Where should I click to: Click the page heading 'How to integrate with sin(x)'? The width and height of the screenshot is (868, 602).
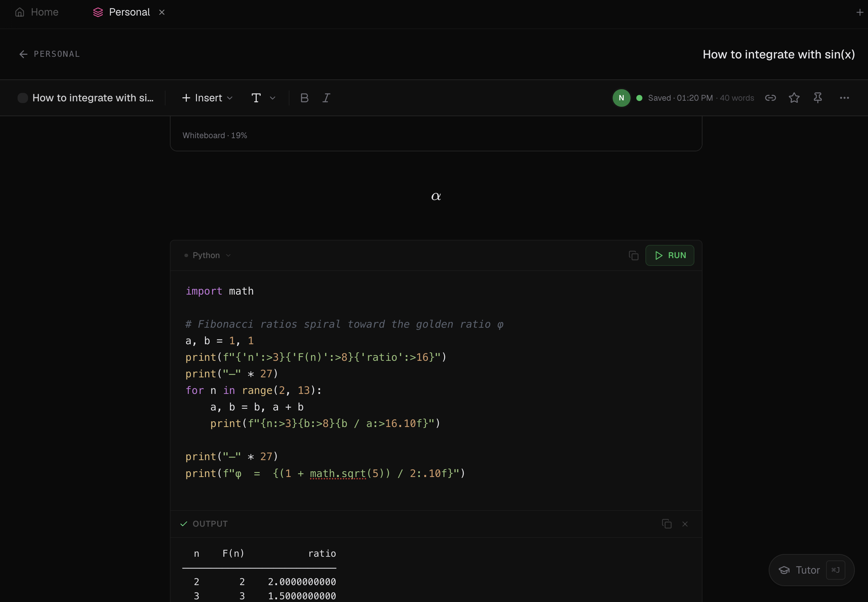pos(778,54)
